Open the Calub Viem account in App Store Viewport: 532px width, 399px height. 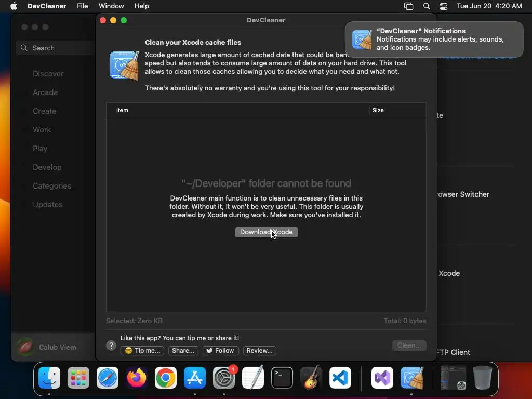pos(47,347)
